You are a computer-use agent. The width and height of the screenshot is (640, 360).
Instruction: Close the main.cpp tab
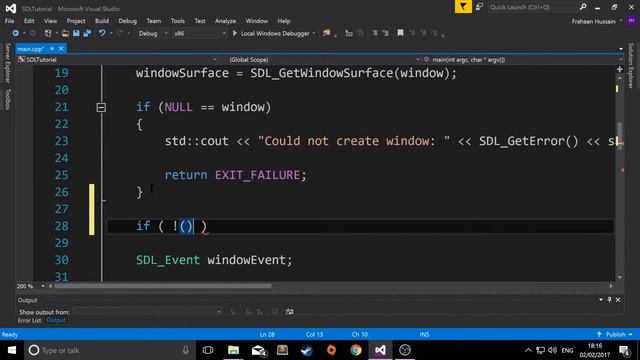click(61, 49)
